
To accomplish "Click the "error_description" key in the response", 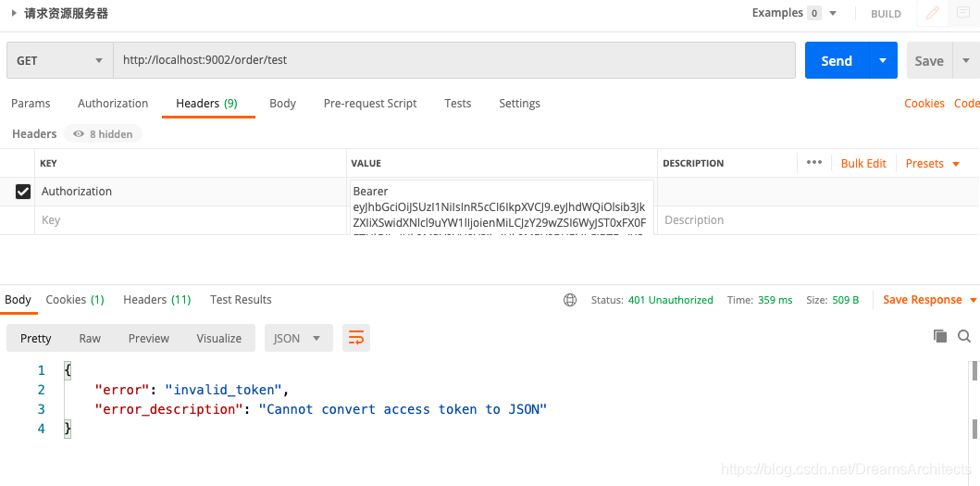I will coord(168,409).
